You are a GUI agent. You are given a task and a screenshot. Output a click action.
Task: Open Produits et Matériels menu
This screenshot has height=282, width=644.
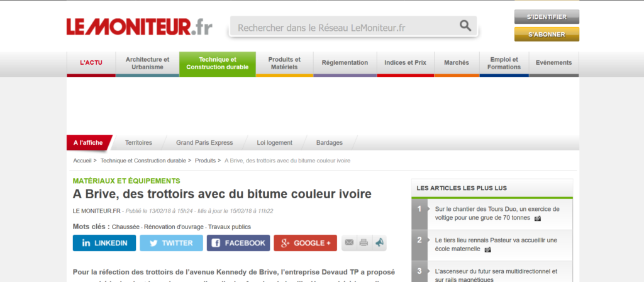click(x=284, y=63)
